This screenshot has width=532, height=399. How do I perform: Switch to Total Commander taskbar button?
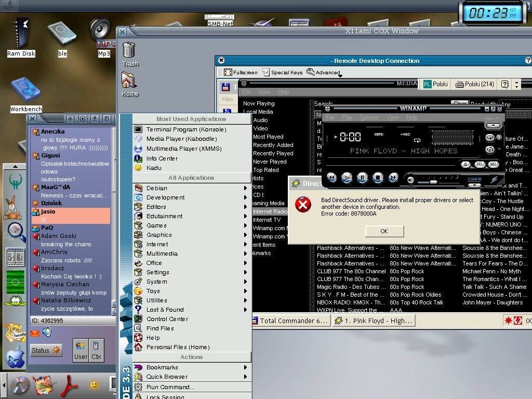tap(291, 321)
